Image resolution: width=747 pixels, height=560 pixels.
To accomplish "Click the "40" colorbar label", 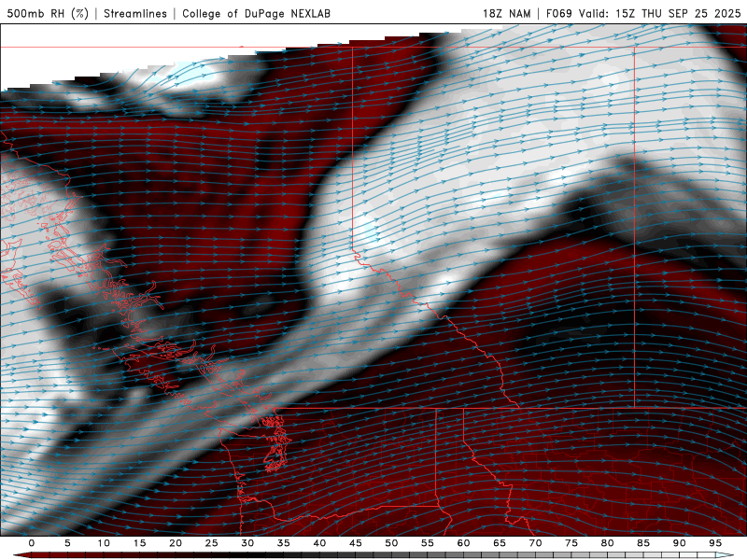I will pos(319,543).
